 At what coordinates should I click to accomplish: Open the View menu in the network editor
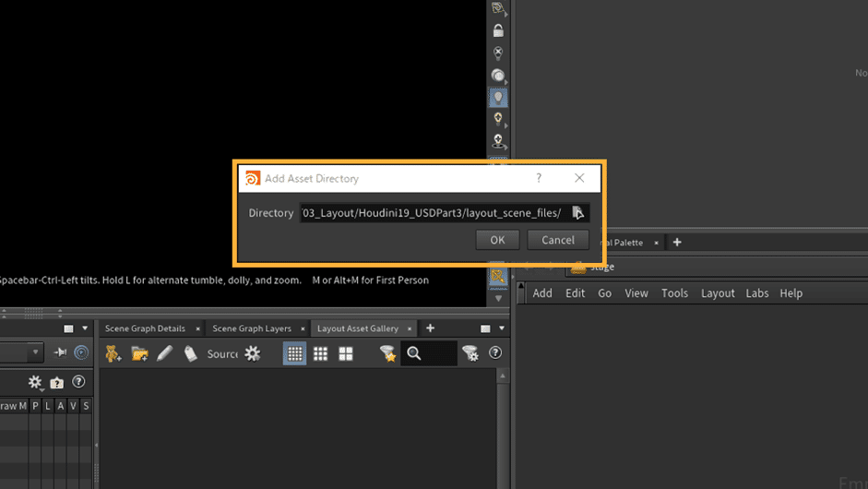point(636,293)
